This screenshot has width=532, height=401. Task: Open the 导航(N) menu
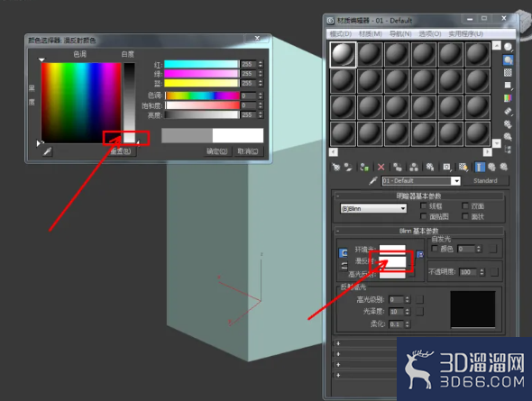(400, 34)
